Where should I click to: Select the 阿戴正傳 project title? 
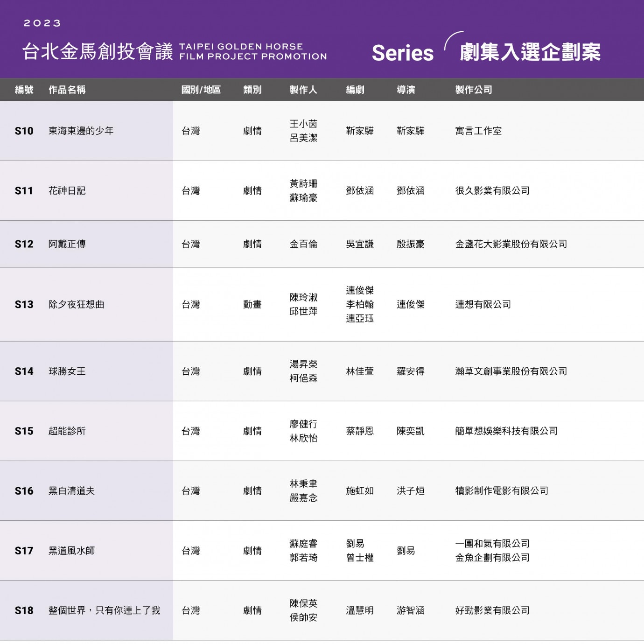click(67, 244)
